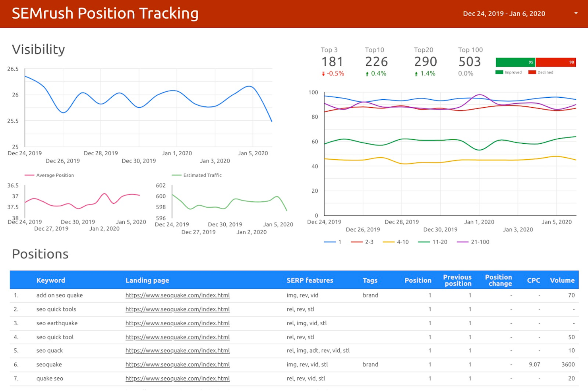Toggle the red '2-3' series legend
Image resolution: width=588 pixels, height=392 pixels.
click(x=362, y=242)
